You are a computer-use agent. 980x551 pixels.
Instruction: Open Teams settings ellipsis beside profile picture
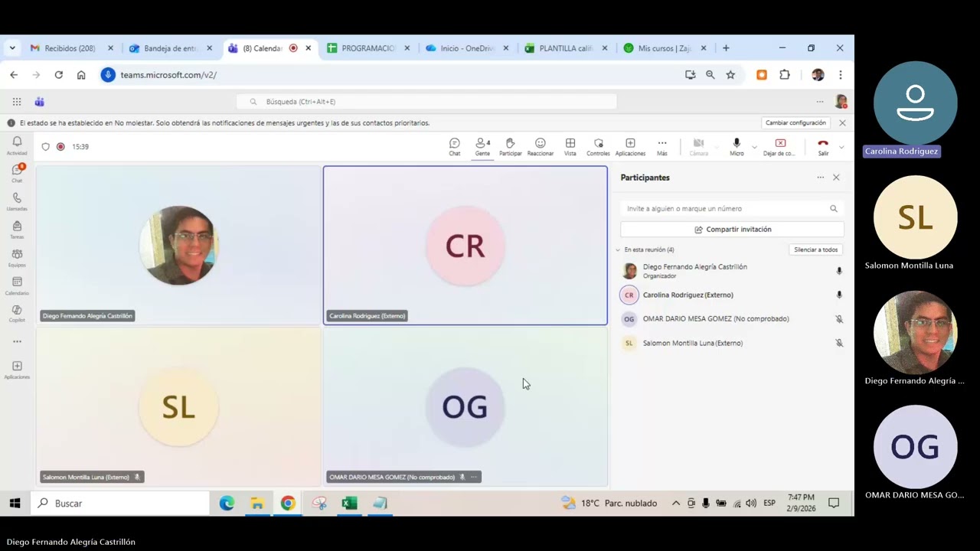[x=820, y=101]
